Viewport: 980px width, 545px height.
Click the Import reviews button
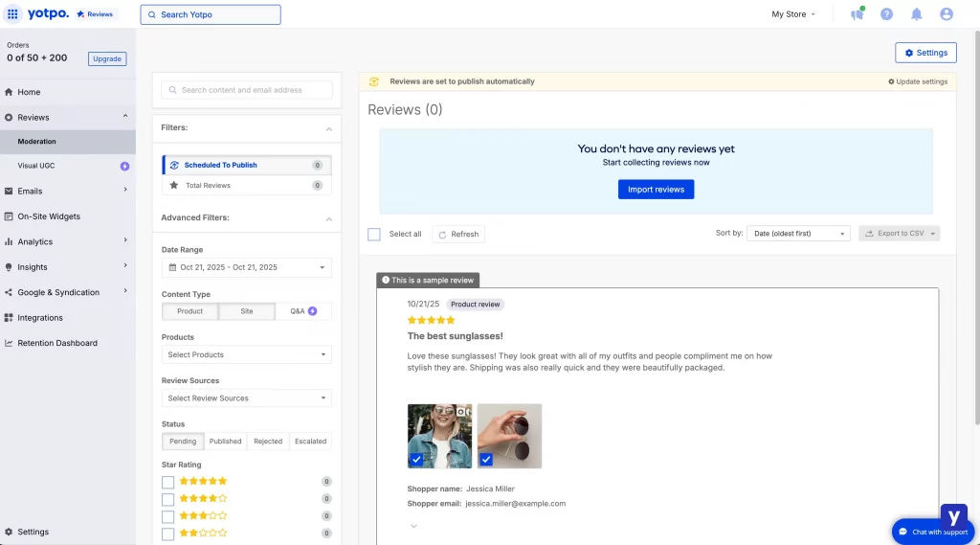tap(656, 190)
